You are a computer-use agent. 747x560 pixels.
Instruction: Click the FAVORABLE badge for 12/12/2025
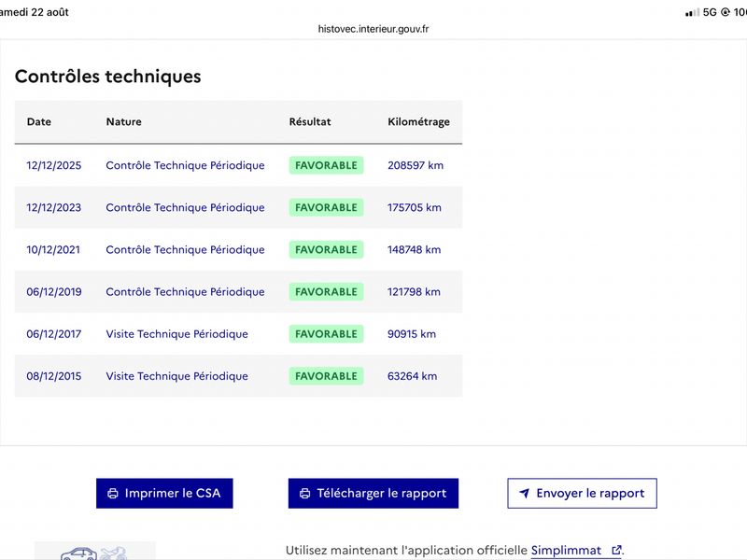pos(326,165)
